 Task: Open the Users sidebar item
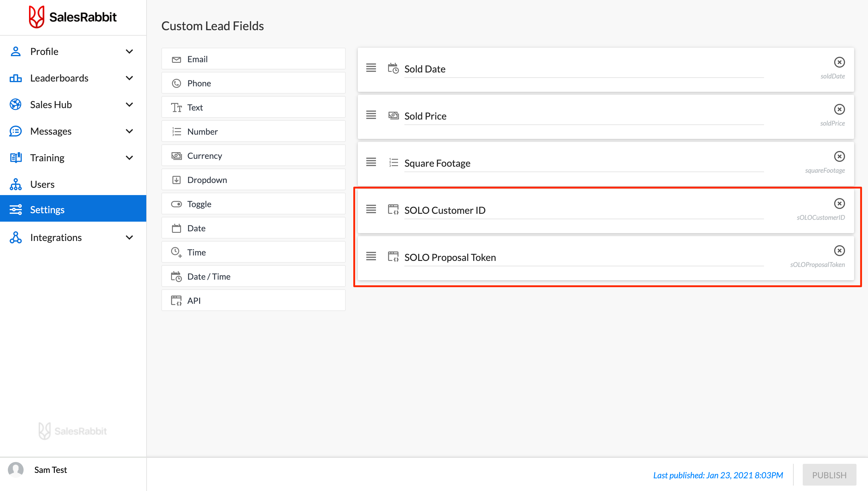(x=73, y=184)
